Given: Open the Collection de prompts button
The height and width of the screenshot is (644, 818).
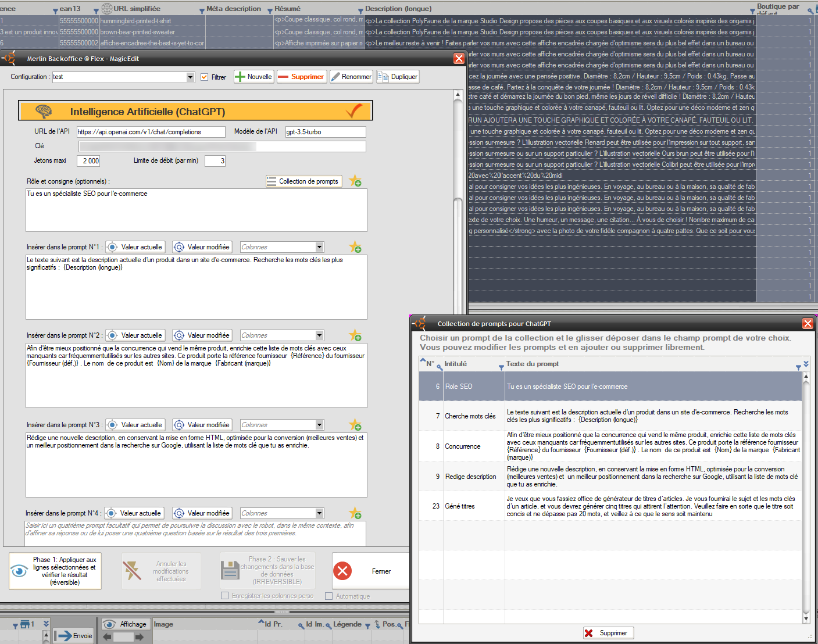Looking at the screenshot, I should click(303, 181).
